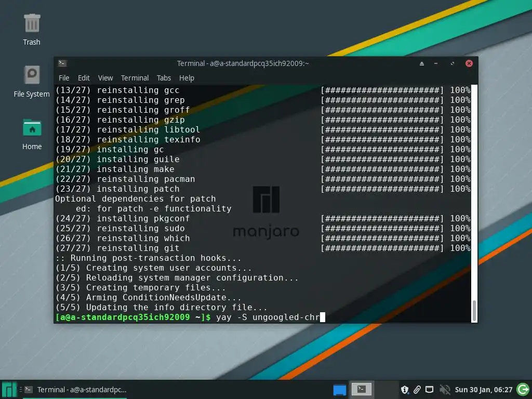Click '(5/5) Updating the info directory file...' line
Image resolution: width=532 pixels, height=399 pixels.
162,308
